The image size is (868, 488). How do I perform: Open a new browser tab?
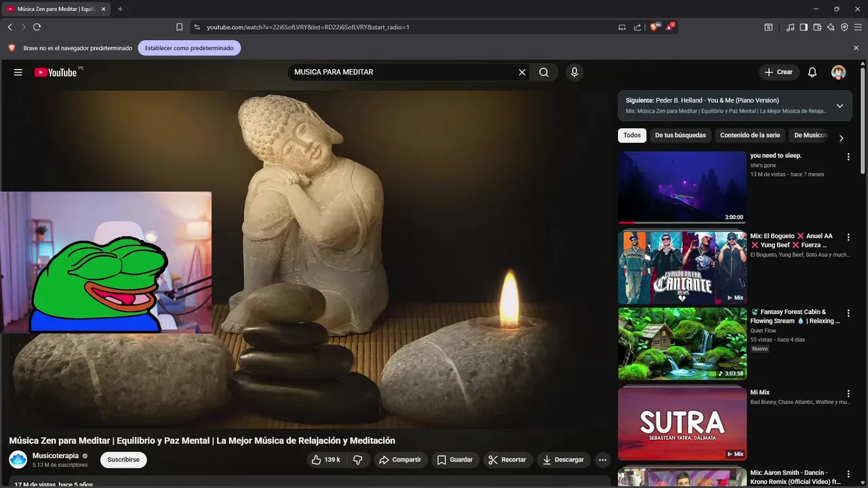coord(120,9)
